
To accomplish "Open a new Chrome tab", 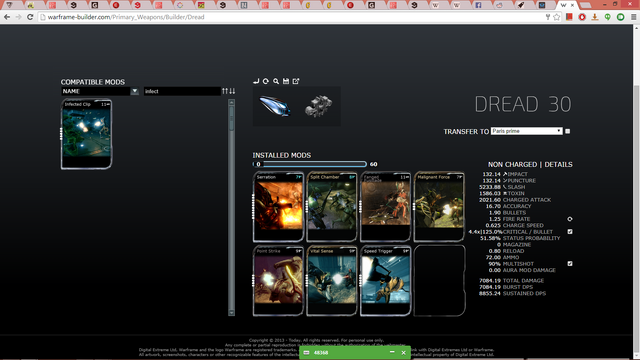I will click(585, 5).
